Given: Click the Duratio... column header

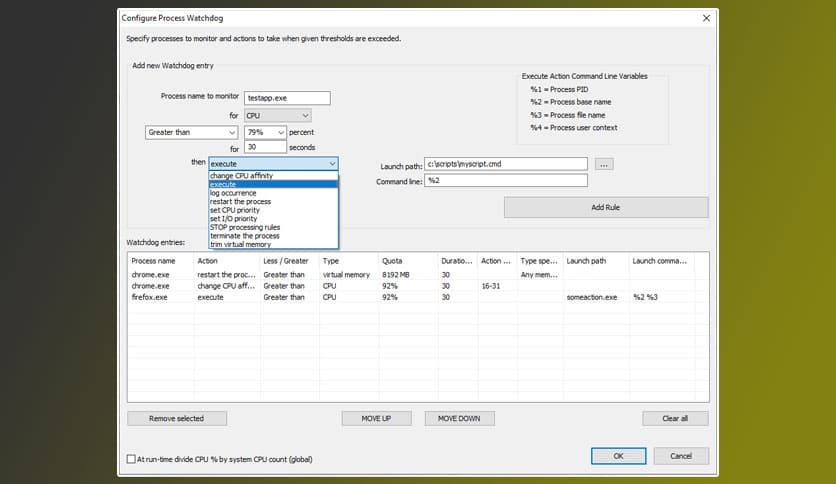Looking at the screenshot, I should point(457,261).
